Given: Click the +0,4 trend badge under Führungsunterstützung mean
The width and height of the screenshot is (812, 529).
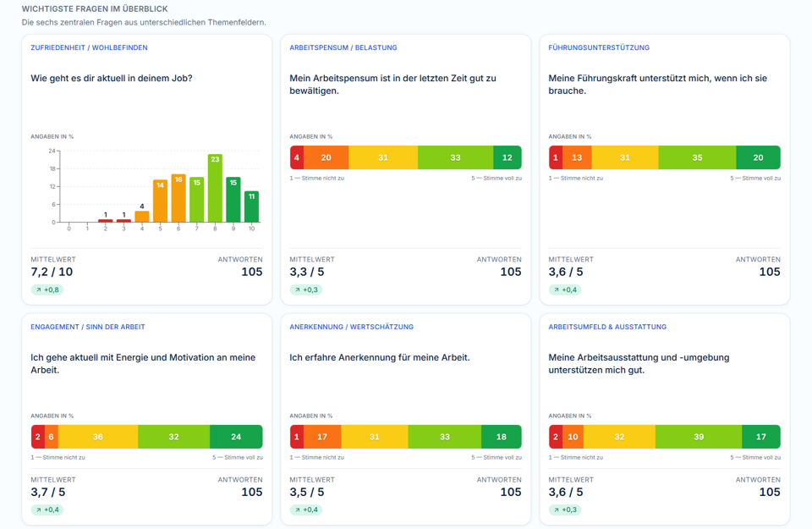Looking at the screenshot, I should pyautogui.click(x=565, y=289).
